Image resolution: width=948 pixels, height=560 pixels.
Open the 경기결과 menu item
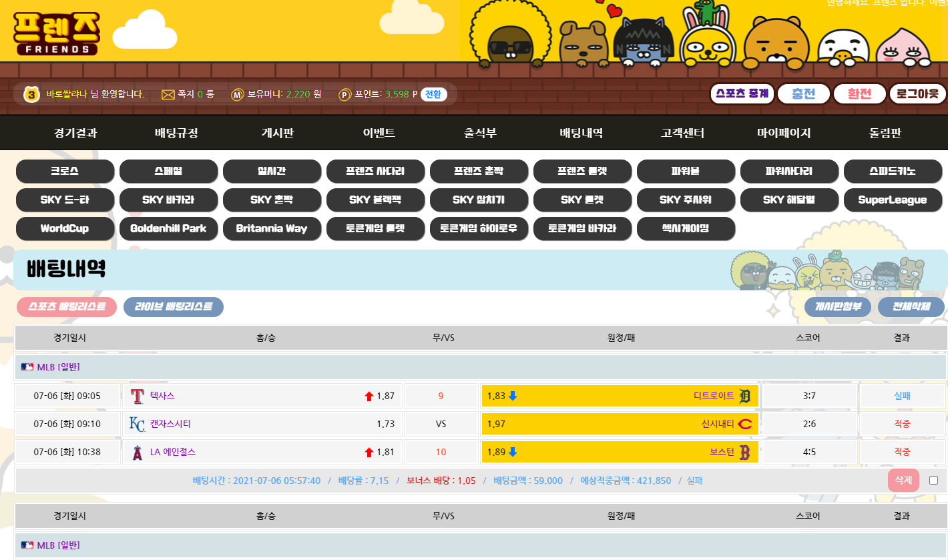tap(75, 133)
